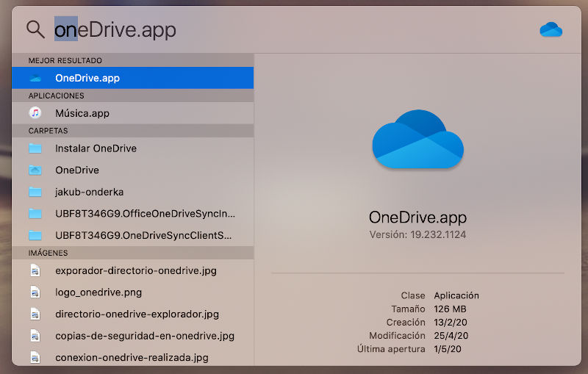This screenshot has width=588, height=374.
Task: Click folder icon for UBF8T346G9.OneDriveSyncClientS...
Action: point(35,235)
